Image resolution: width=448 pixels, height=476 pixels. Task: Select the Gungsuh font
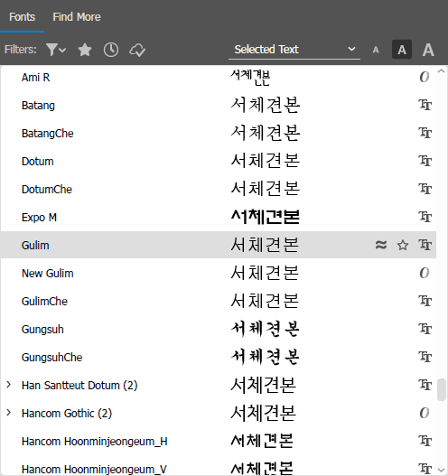click(x=42, y=330)
